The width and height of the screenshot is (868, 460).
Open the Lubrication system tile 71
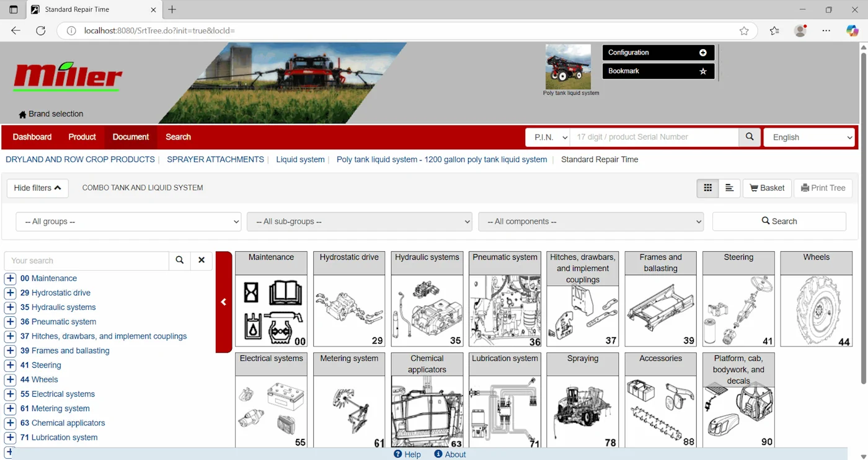click(505, 400)
